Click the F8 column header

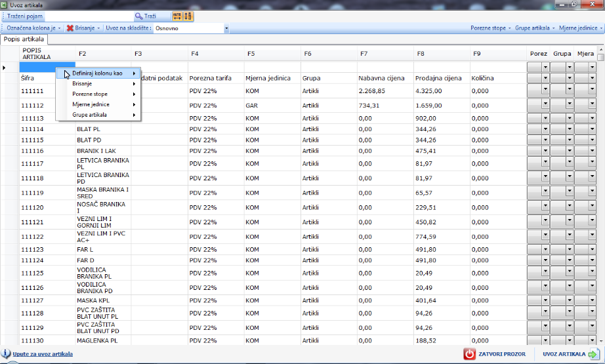click(442, 54)
